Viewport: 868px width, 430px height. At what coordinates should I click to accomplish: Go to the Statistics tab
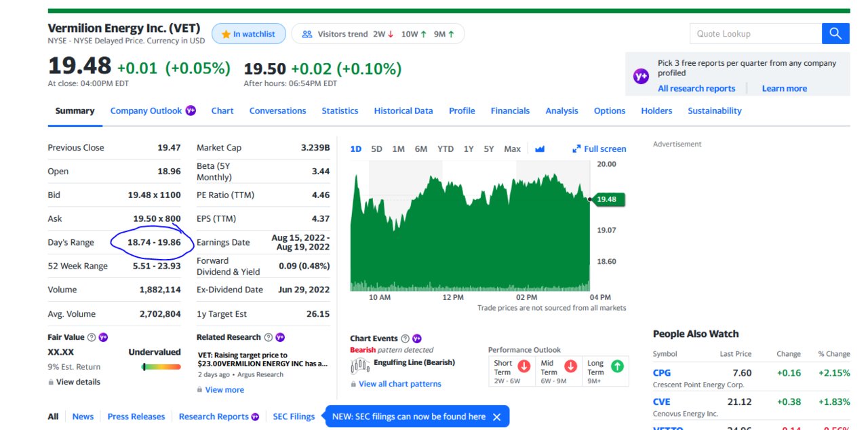tap(340, 111)
